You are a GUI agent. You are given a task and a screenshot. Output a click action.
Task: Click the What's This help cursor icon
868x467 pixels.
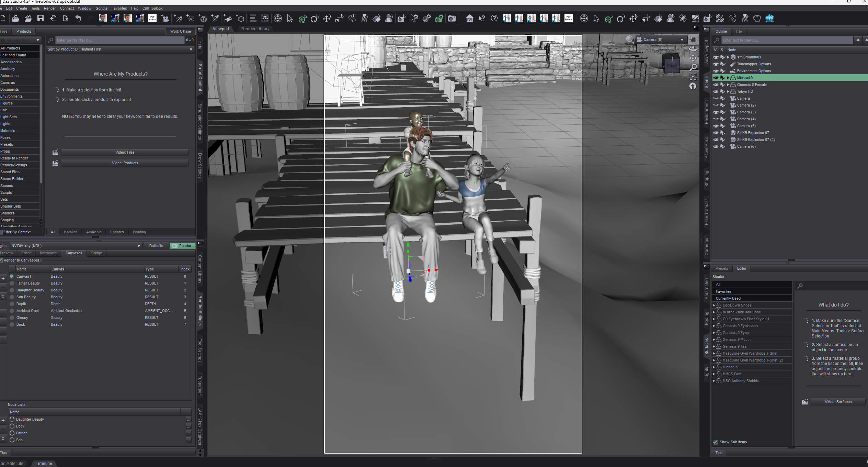(x=482, y=18)
